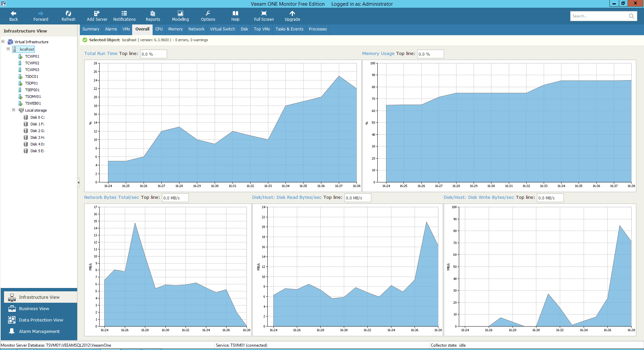Switch to the Summary tab
This screenshot has height=350, width=644.
(91, 29)
